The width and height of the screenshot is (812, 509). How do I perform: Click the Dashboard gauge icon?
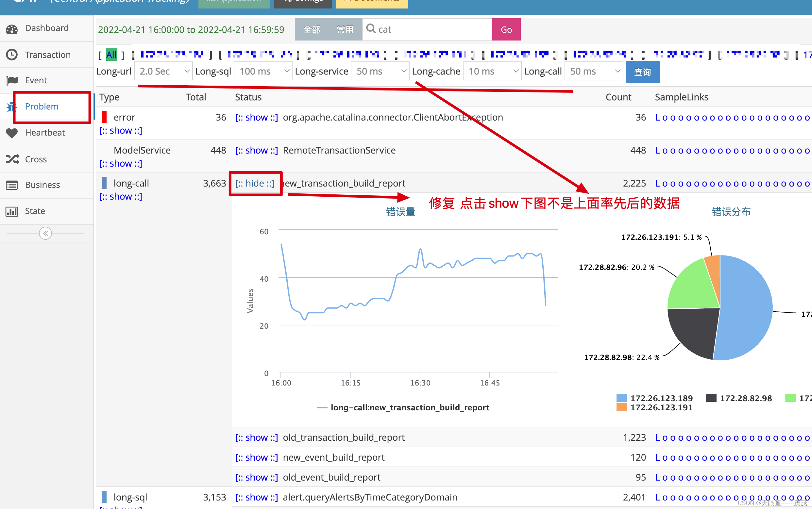[12, 29]
